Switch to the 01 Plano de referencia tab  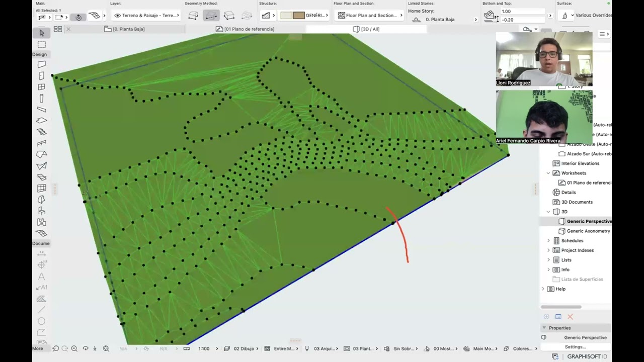coord(245,29)
